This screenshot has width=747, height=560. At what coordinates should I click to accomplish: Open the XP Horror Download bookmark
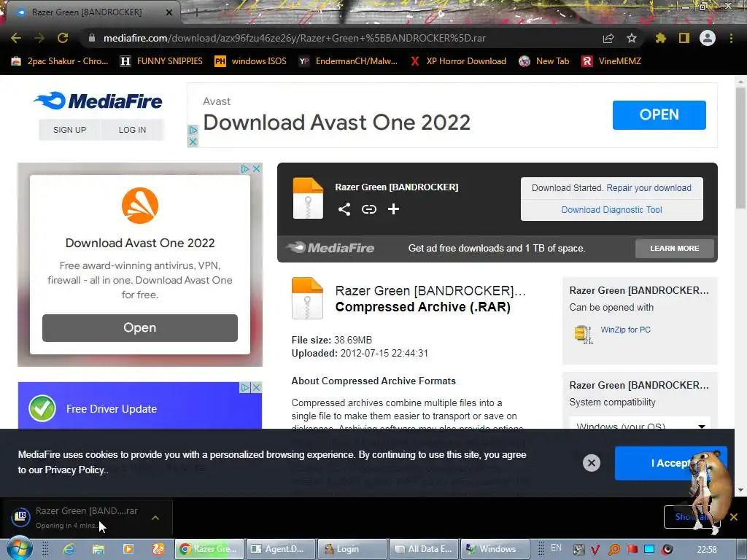[x=458, y=61]
